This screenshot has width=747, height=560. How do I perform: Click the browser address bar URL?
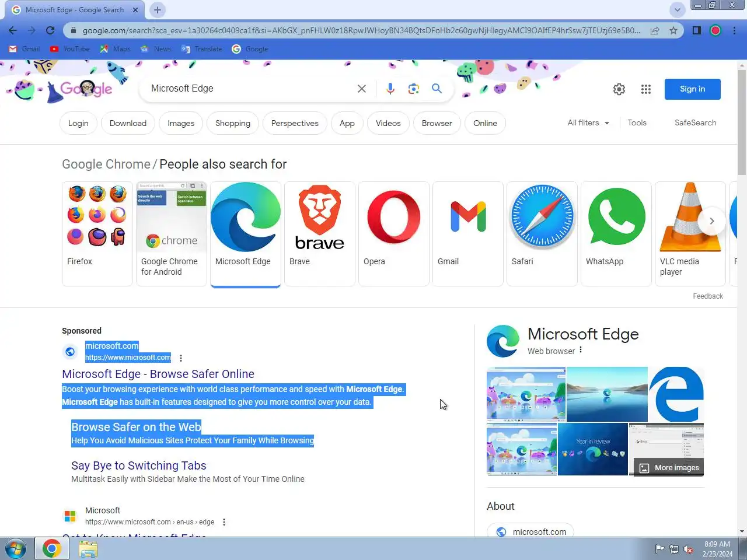pyautogui.click(x=361, y=30)
